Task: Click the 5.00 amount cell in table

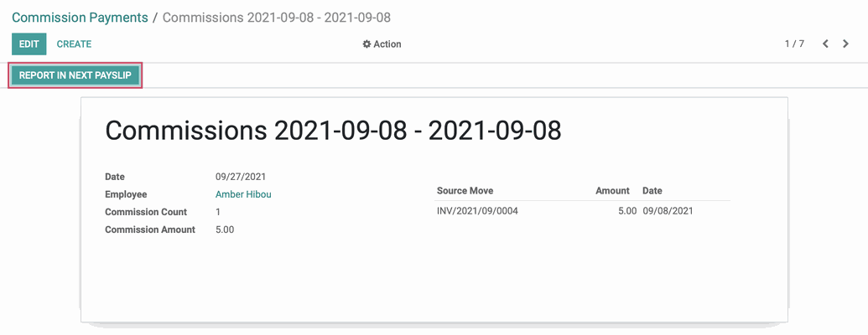Action: pyautogui.click(x=627, y=210)
